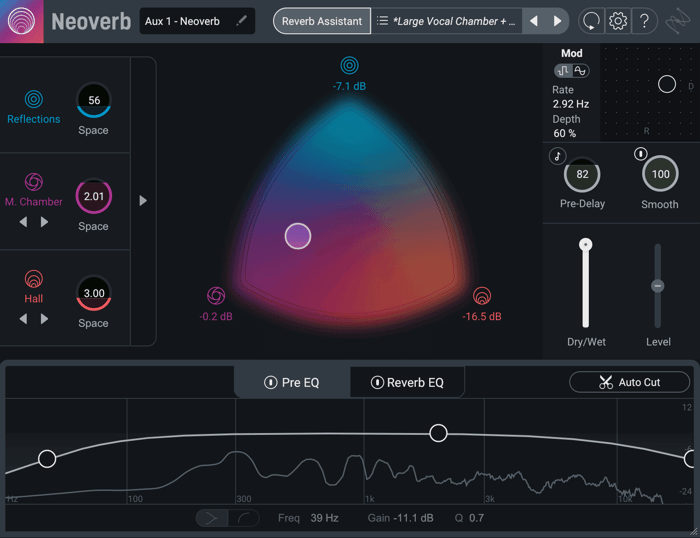
Task: Open the Reverb Assistant
Action: coord(321,21)
